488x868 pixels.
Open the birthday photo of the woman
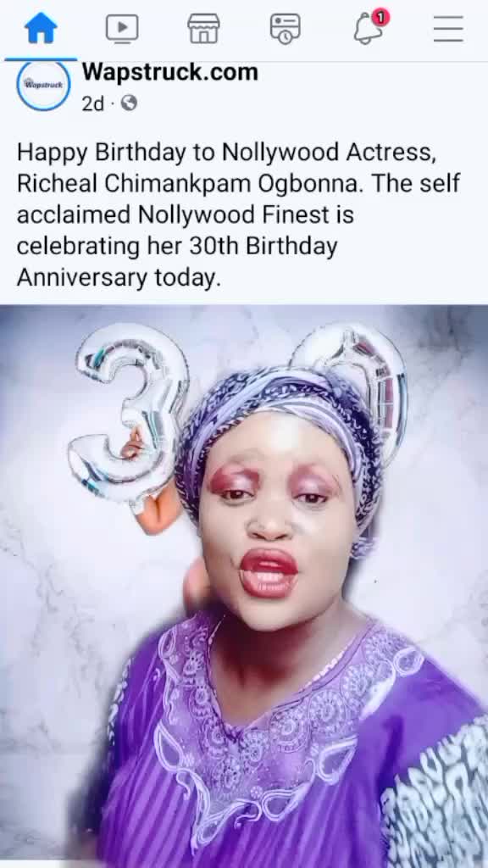point(244,587)
